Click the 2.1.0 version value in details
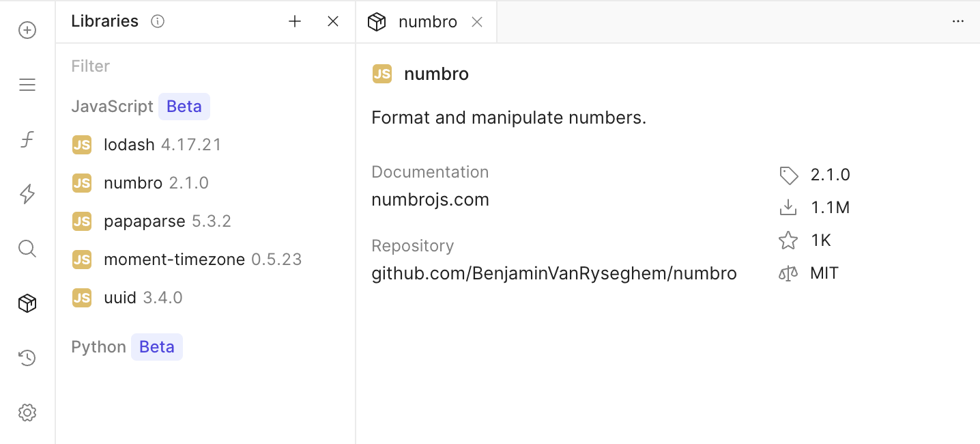Screen dimensions: 980x444 [831, 175]
